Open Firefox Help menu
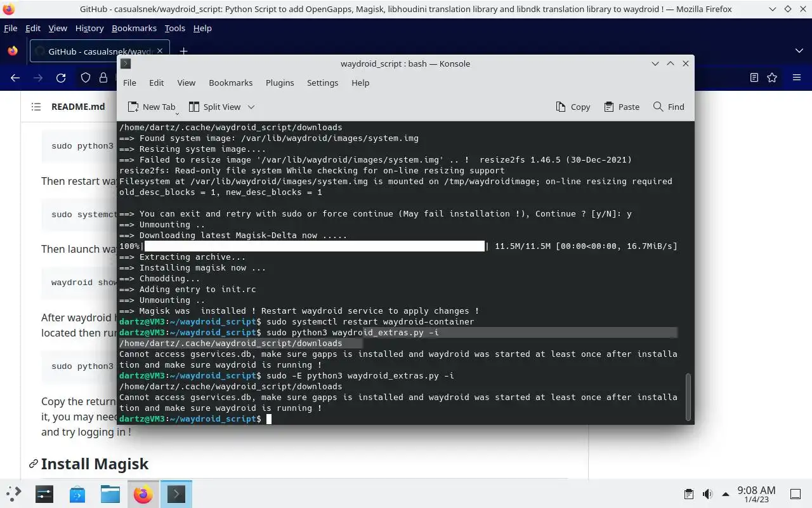This screenshot has height=508, width=812. pos(202,28)
